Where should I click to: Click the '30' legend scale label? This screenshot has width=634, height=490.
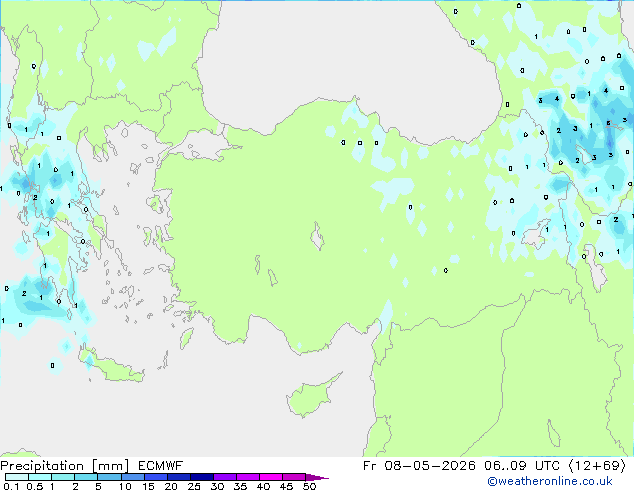click(217, 486)
